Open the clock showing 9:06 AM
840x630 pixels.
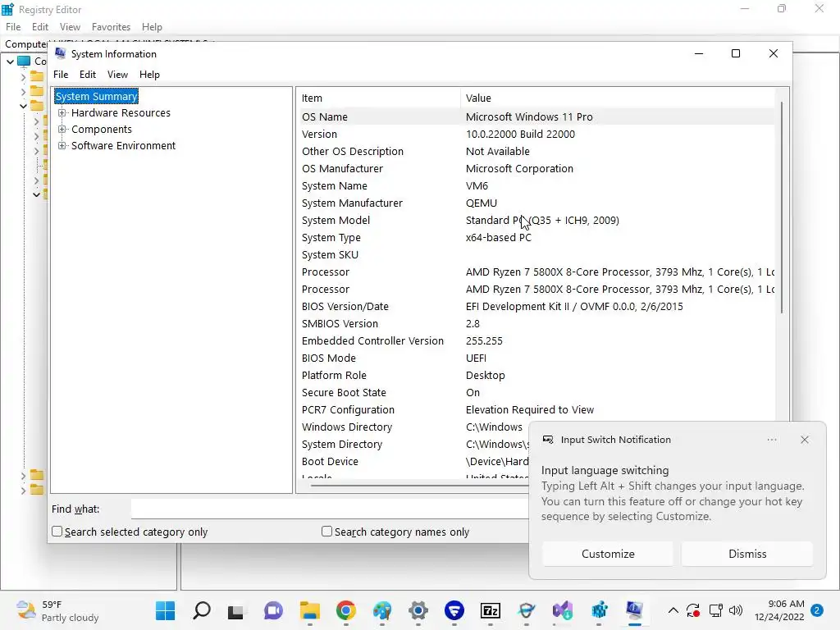779,610
